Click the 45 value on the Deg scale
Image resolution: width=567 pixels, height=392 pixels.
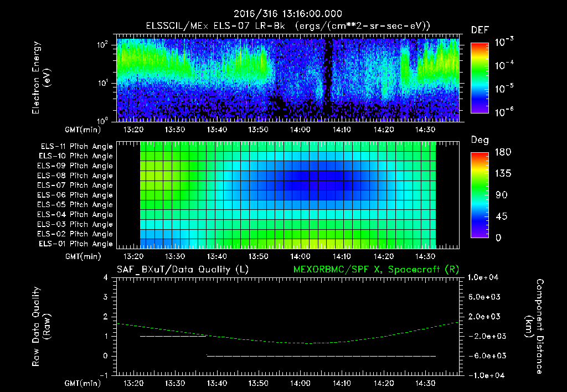[x=501, y=216]
